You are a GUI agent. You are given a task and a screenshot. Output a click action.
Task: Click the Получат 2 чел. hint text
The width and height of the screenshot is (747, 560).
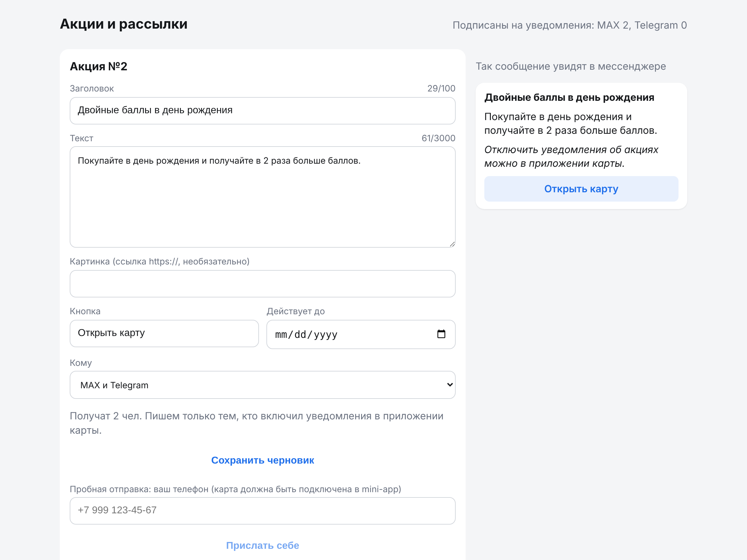pyautogui.click(x=257, y=423)
